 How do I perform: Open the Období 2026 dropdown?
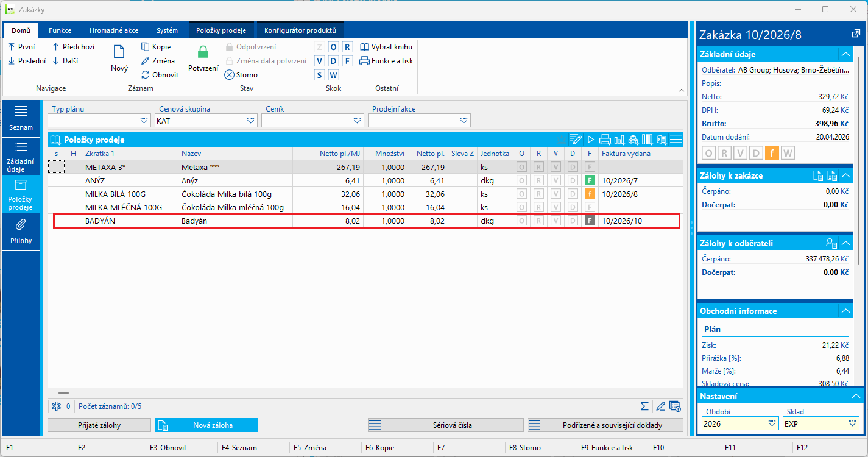click(x=772, y=423)
